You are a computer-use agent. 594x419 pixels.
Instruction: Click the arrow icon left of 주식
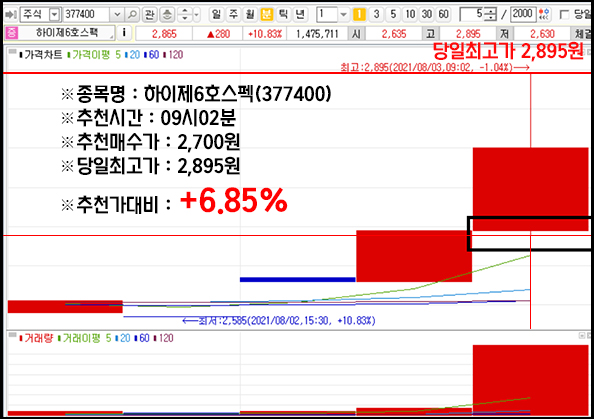tap(11, 15)
